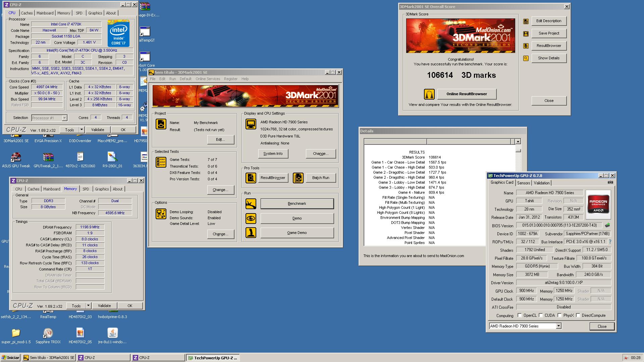Click the GPU-Z BIOS save icon
This screenshot has height=362, width=644.
point(607,225)
